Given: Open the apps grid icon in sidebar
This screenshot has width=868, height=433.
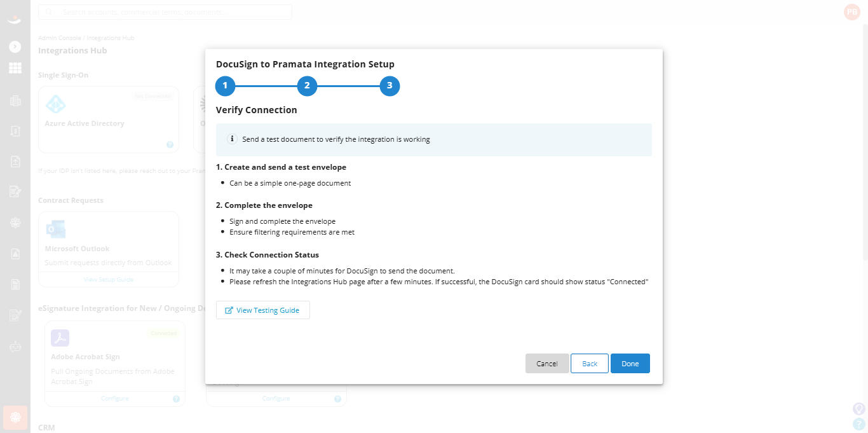Looking at the screenshot, I should click(x=15, y=68).
